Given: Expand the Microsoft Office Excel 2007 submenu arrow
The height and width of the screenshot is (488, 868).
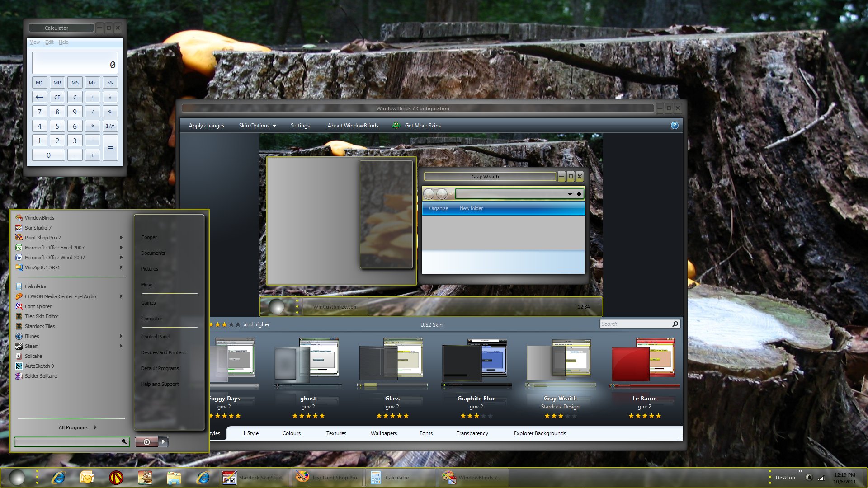Looking at the screenshot, I should (121, 248).
